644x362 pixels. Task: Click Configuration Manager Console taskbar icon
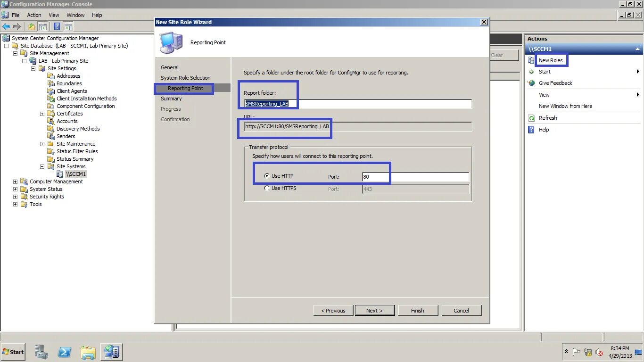click(112, 352)
